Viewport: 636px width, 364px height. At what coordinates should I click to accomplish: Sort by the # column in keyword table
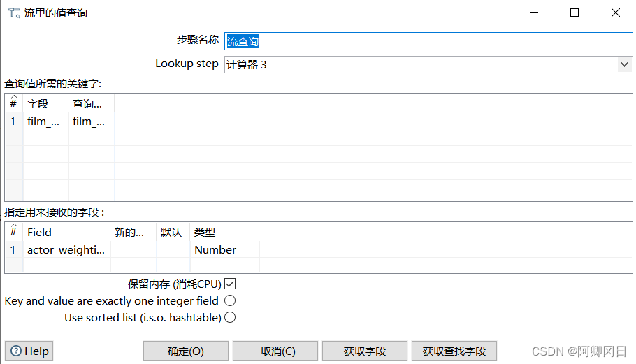[13, 103]
